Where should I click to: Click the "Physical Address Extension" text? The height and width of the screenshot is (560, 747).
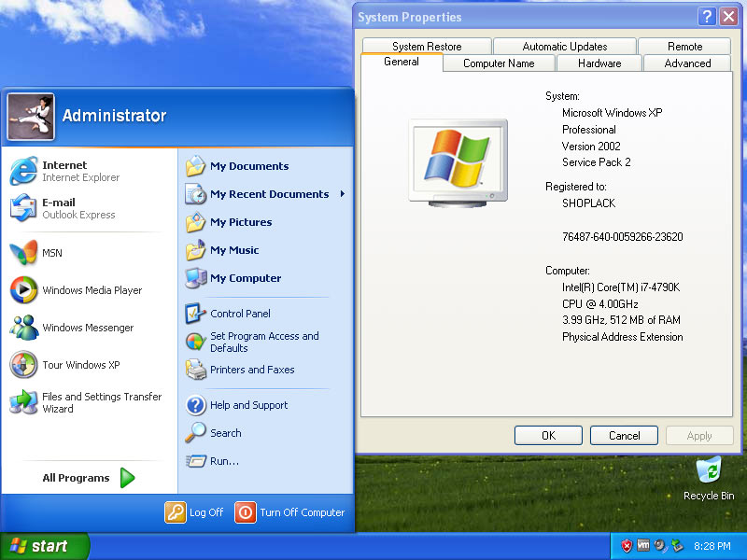623,337
